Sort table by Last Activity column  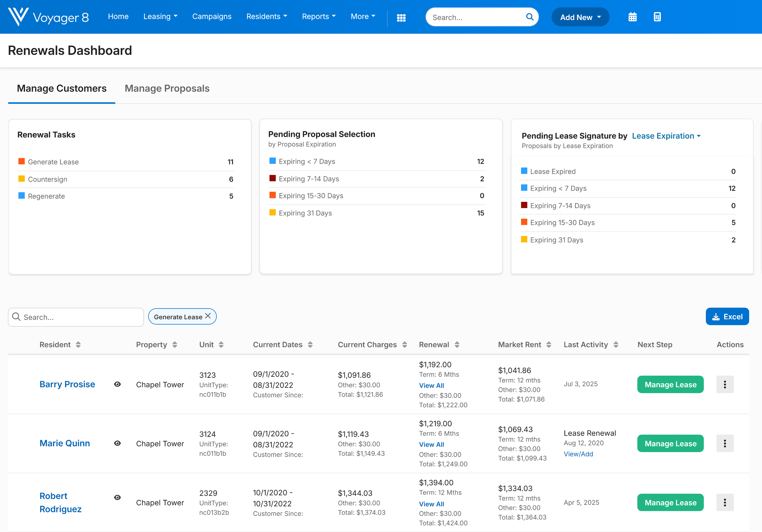(616, 345)
